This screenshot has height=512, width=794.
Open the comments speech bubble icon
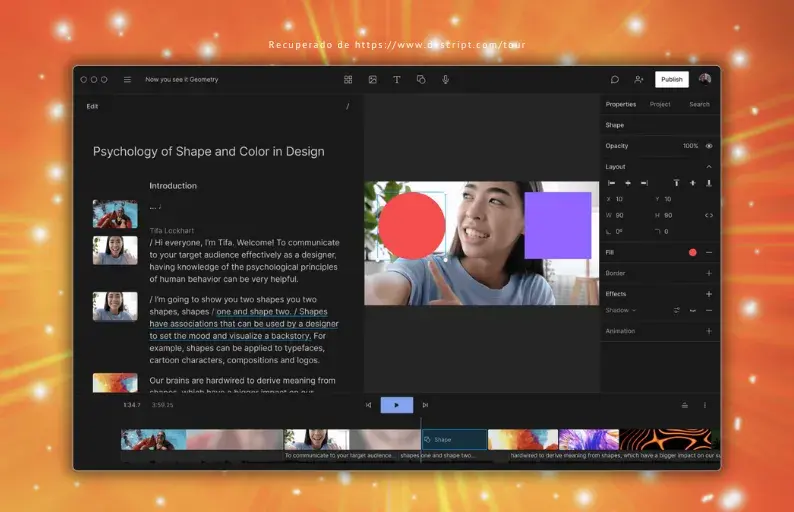click(615, 79)
